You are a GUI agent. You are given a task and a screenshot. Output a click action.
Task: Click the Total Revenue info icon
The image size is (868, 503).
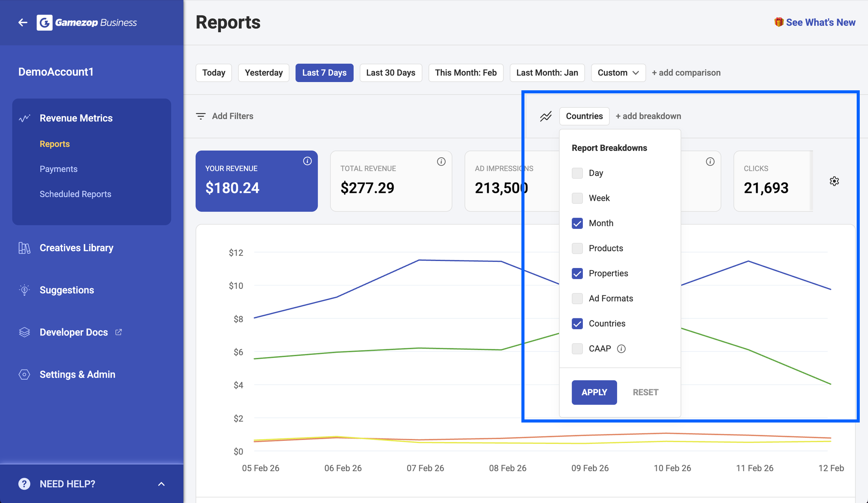tap(441, 162)
